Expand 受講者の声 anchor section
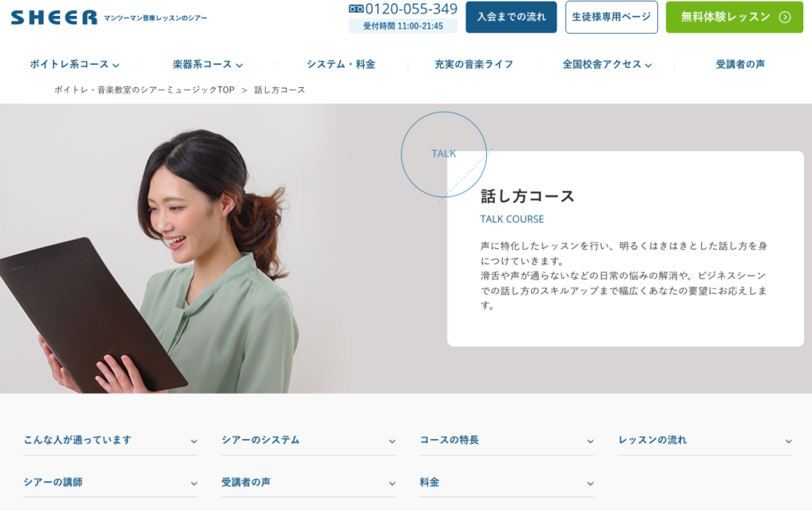 click(308, 482)
